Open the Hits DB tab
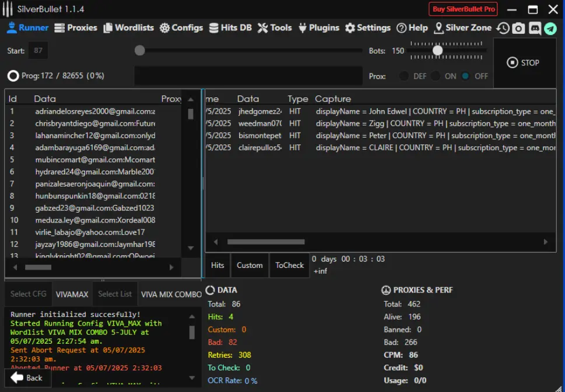 [230, 28]
